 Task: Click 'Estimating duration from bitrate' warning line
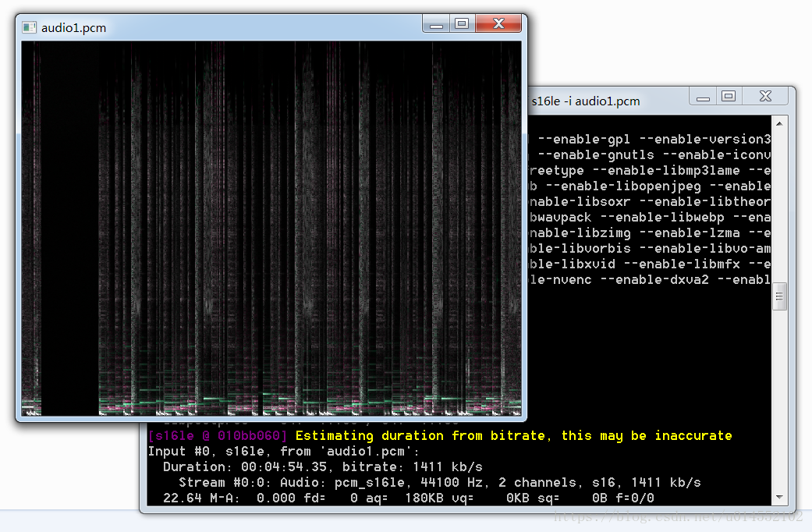[514, 435]
